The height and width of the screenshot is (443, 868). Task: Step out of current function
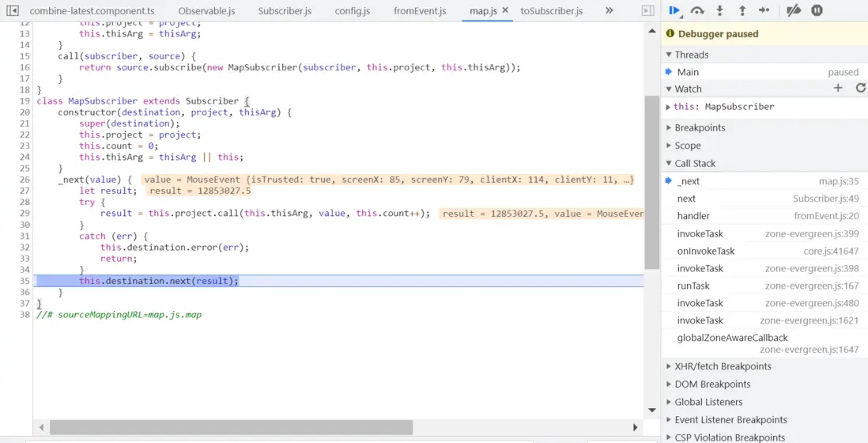742,10
